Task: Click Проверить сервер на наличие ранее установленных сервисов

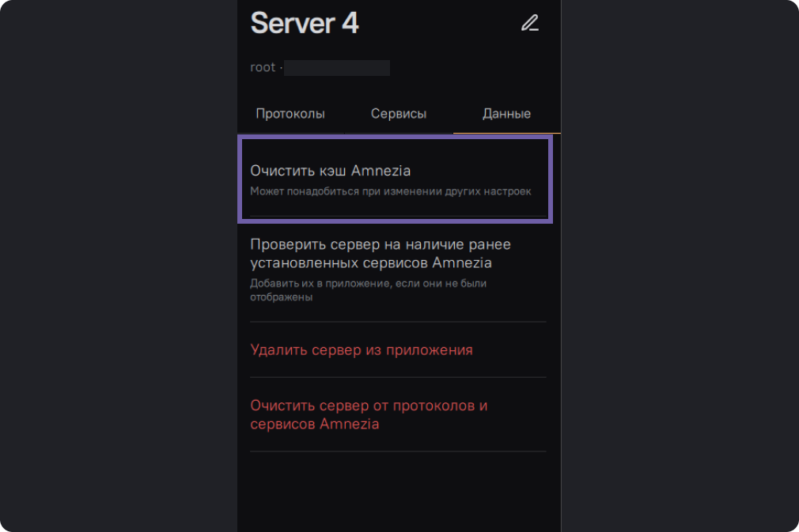Action: 381,254
